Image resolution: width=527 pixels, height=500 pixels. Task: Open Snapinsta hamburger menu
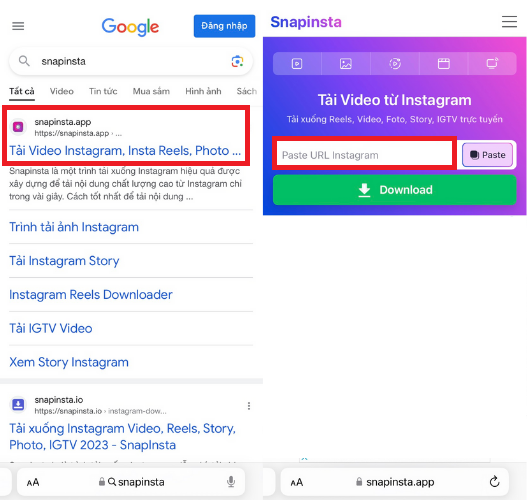click(510, 22)
